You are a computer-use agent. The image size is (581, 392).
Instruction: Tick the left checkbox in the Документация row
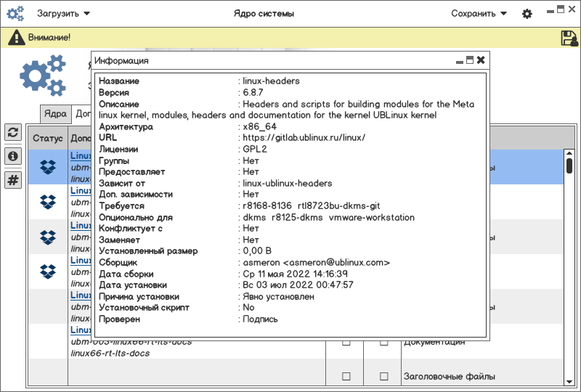pos(346,343)
